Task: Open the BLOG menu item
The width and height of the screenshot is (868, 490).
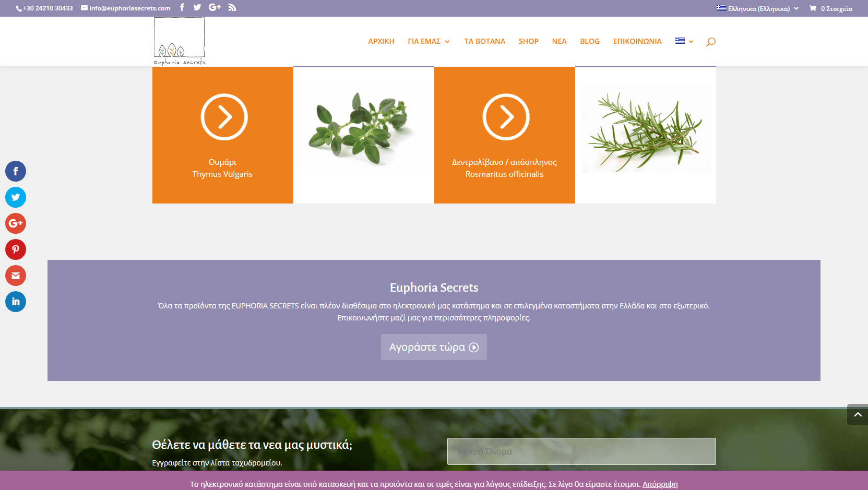Action: pyautogui.click(x=590, y=41)
